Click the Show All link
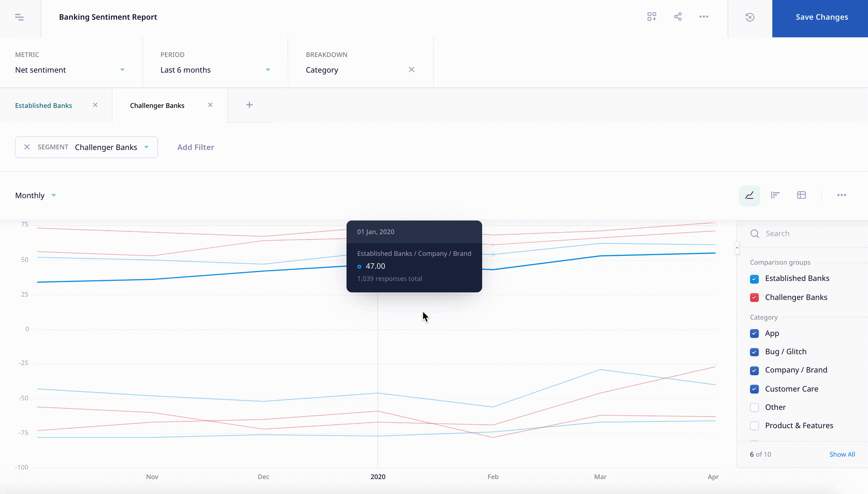This screenshot has height=494, width=868. [x=842, y=454]
